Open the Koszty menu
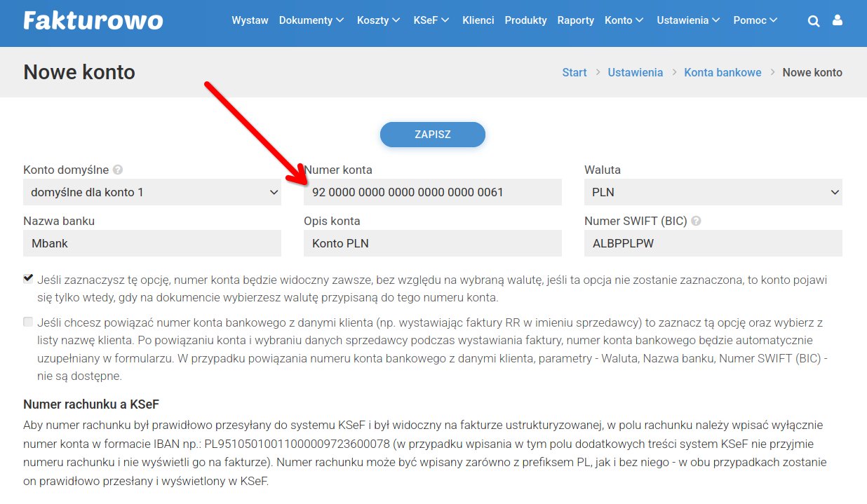 click(378, 20)
